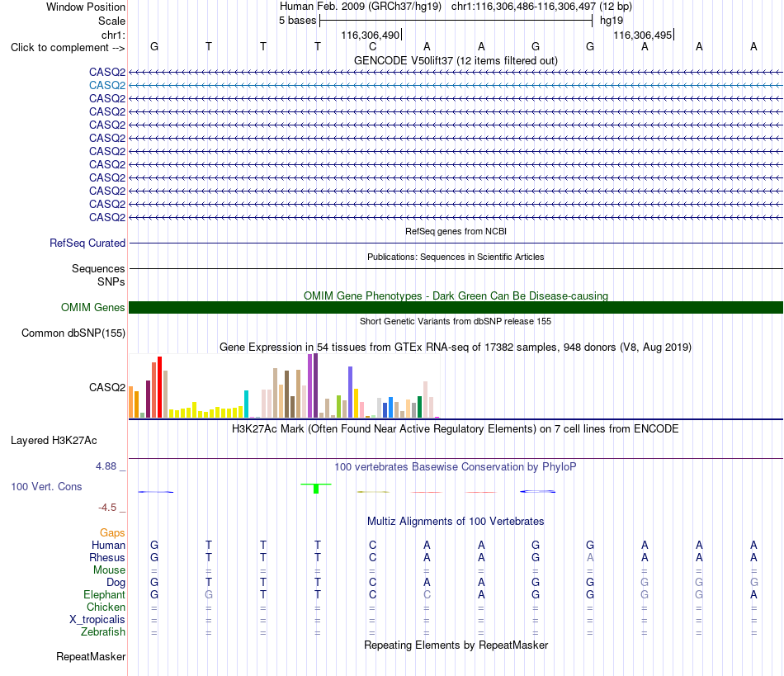Click 'Repeating Elements by RepeatMasker' title

456,645
